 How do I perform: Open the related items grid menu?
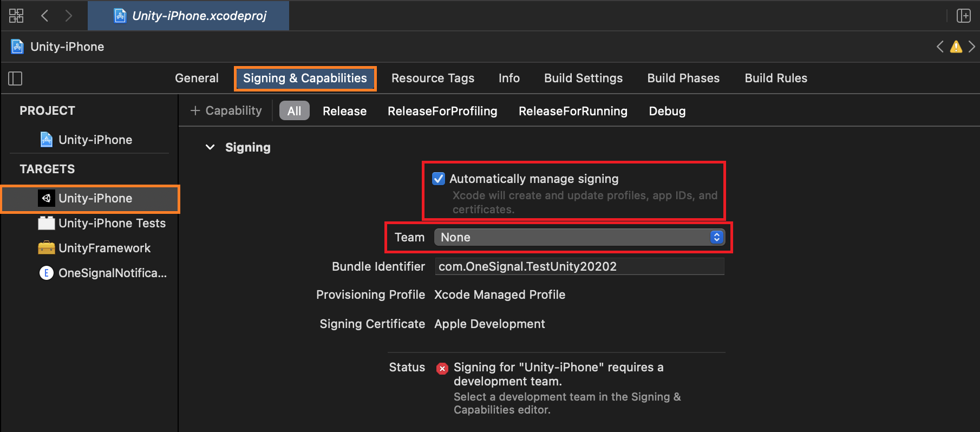pos(16,16)
